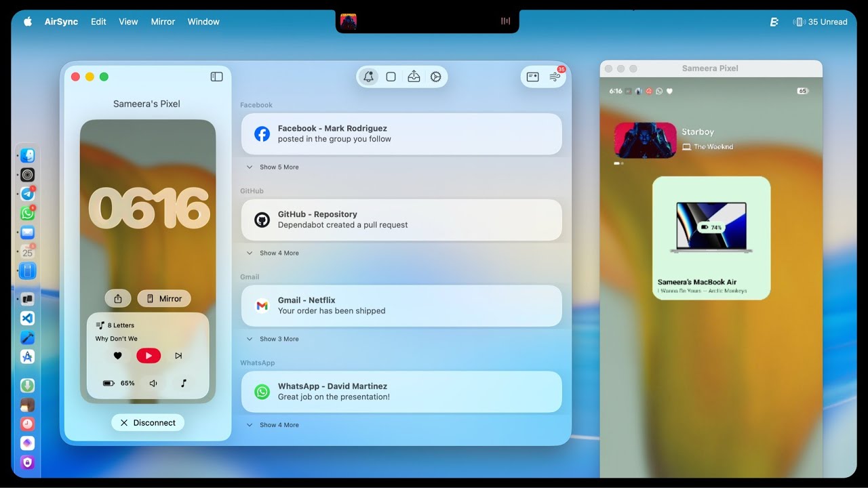This screenshot has width=868, height=488.
Task: Open the Facebook Mark Rodriguez notification
Action: (401, 134)
